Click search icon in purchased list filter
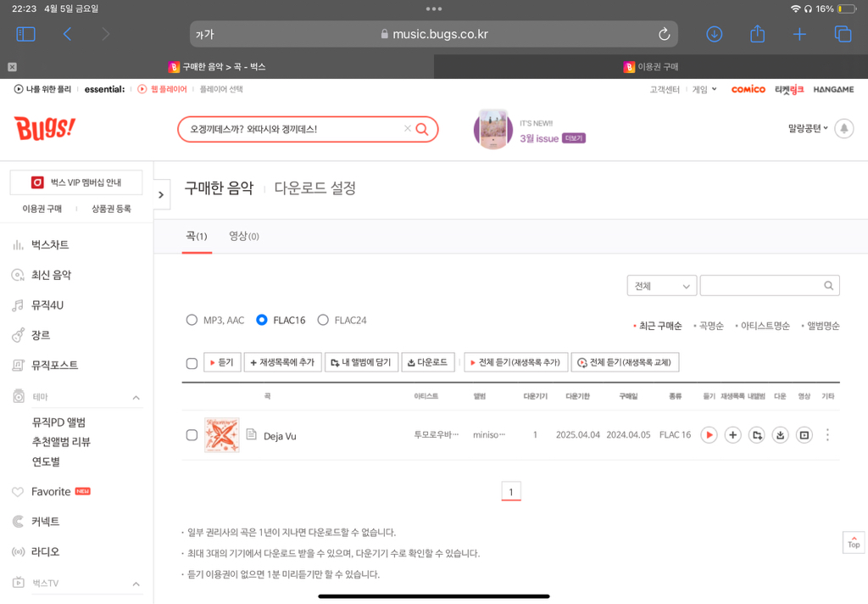 pyautogui.click(x=828, y=286)
